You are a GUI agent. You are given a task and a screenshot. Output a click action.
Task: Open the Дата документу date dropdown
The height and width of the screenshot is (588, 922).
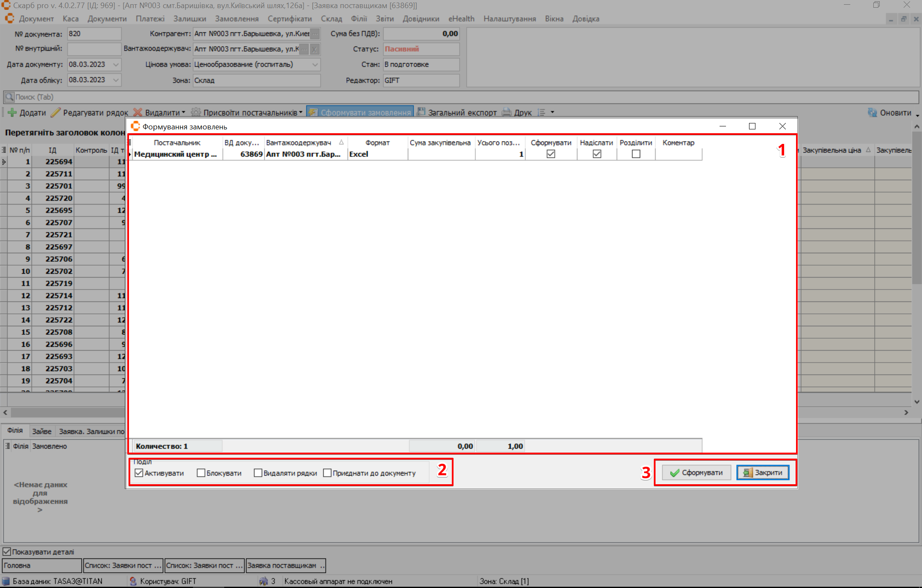[116, 64]
